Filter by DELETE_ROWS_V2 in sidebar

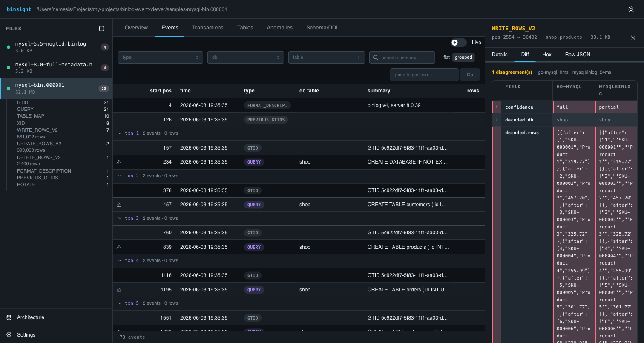[63, 157]
